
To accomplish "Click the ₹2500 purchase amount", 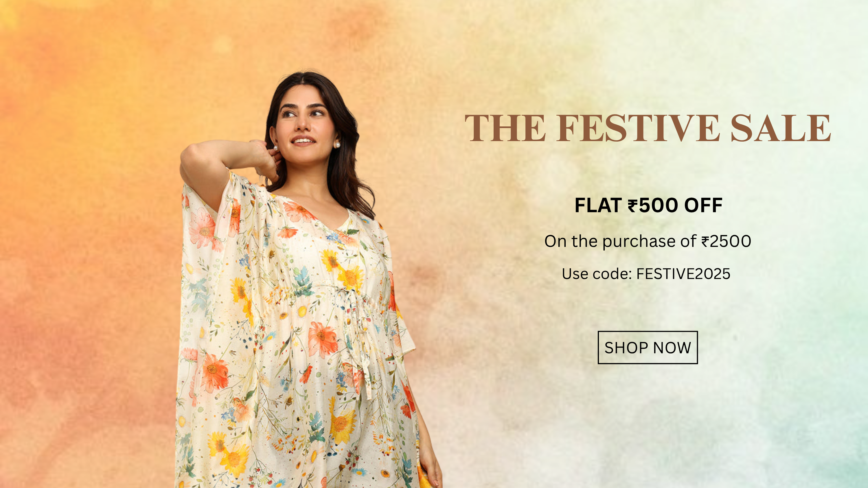I will click(726, 241).
